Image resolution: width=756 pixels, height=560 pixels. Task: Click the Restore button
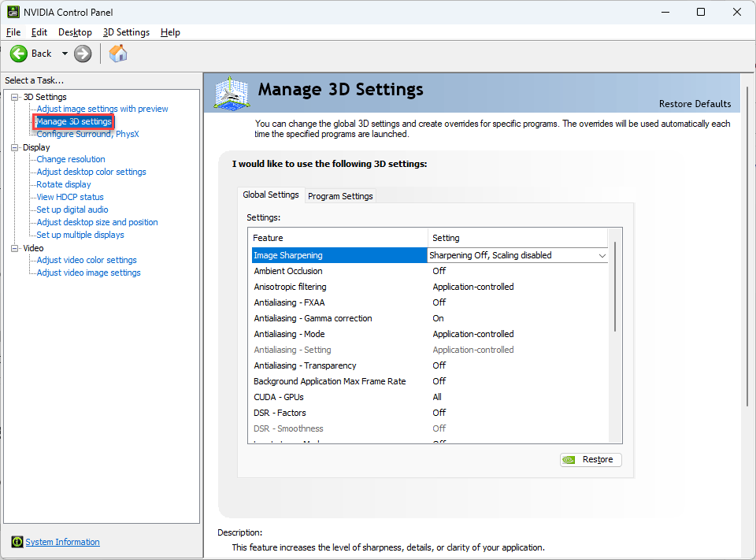(591, 460)
